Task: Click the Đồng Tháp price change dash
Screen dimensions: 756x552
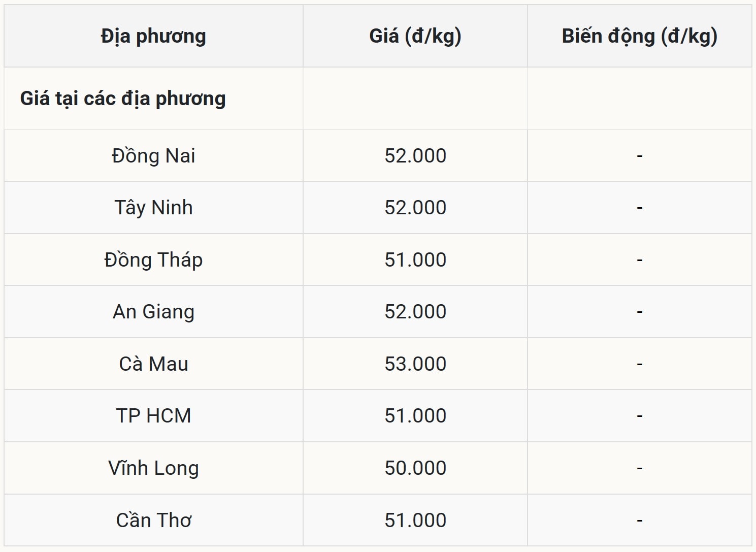Action: (640, 260)
